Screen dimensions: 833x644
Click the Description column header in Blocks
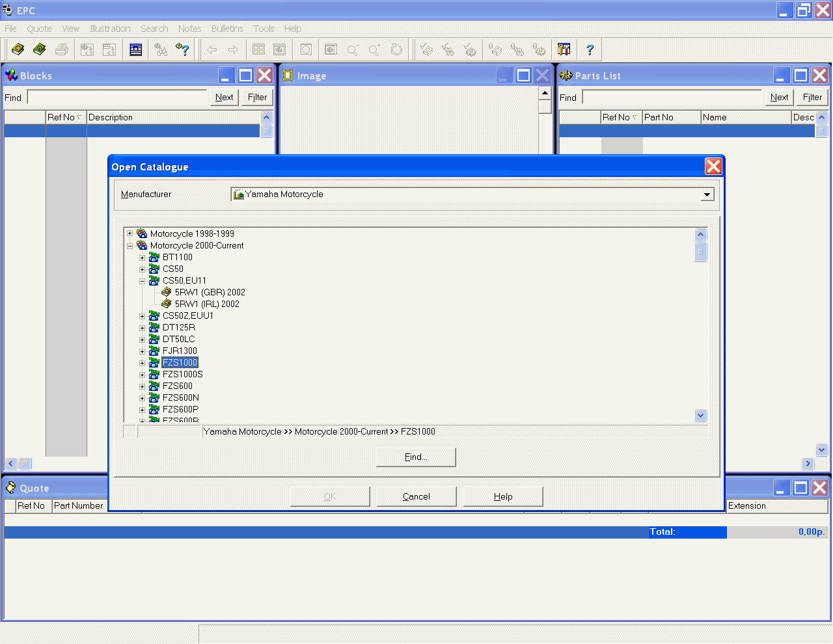[173, 117]
